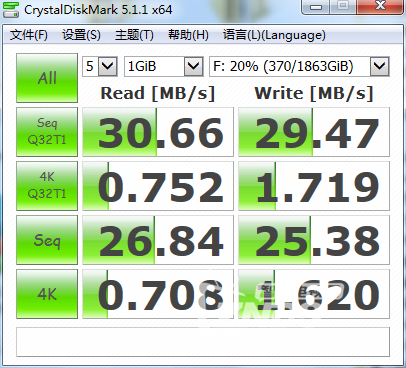
Task: Click the CrystalDiskMark title bar icon
Action: click(x=10, y=9)
